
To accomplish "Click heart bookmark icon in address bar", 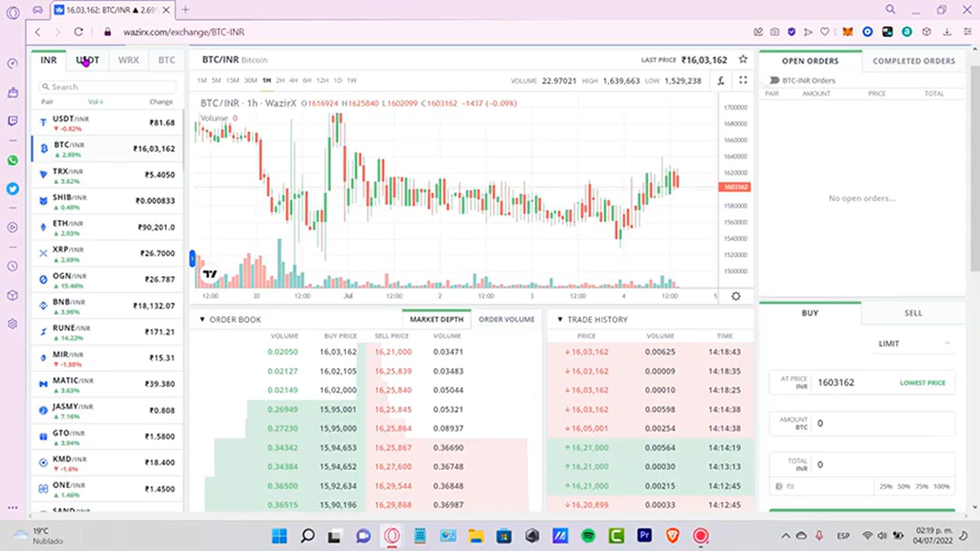I will point(824,32).
